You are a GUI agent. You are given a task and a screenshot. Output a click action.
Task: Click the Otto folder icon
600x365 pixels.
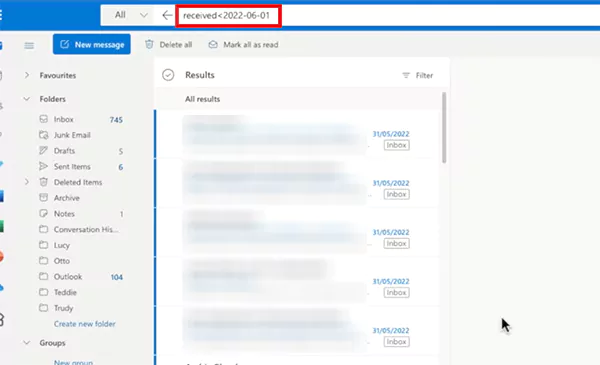click(44, 261)
